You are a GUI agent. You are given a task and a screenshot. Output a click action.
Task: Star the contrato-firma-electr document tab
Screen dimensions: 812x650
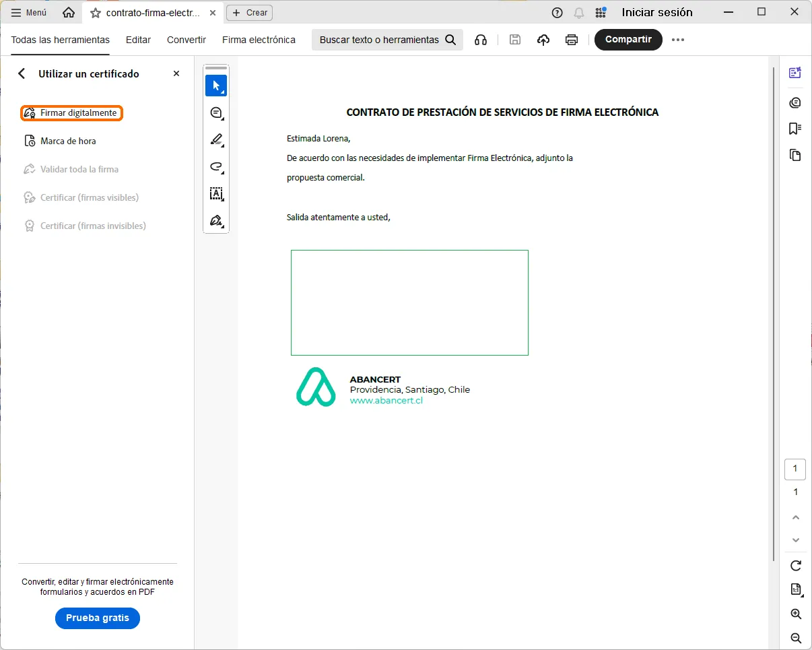point(95,13)
